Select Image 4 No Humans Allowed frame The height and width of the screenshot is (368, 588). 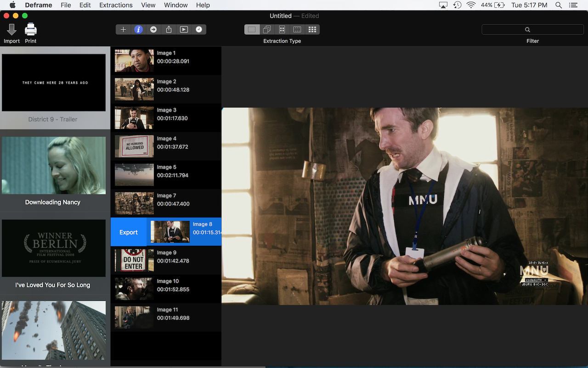tap(166, 146)
